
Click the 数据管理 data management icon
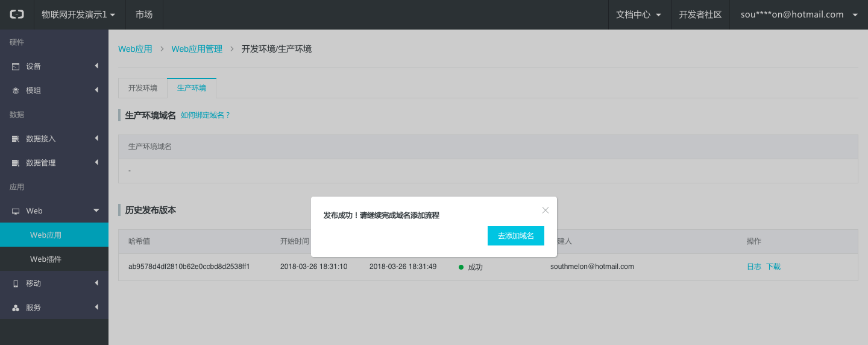coord(16,163)
